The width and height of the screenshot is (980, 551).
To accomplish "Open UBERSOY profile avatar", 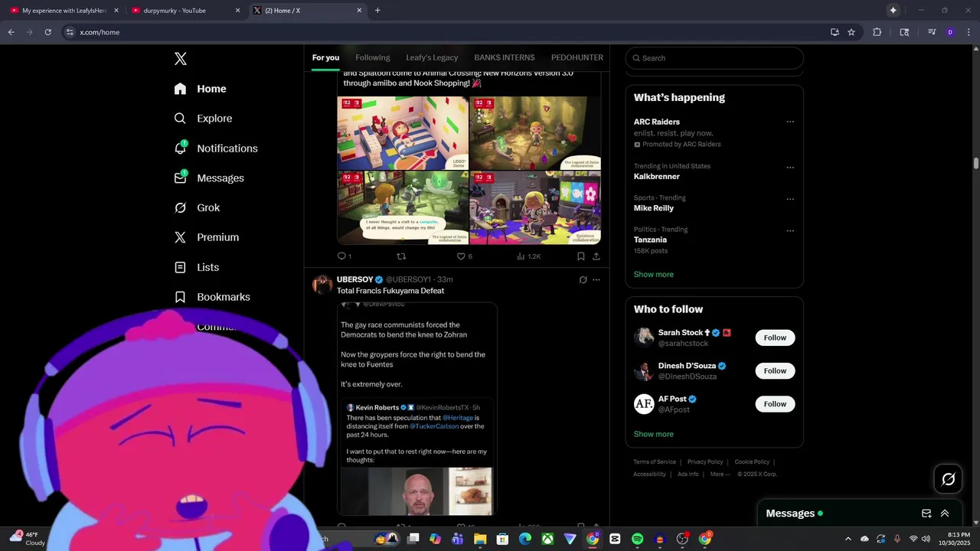I will (x=322, y=285).
